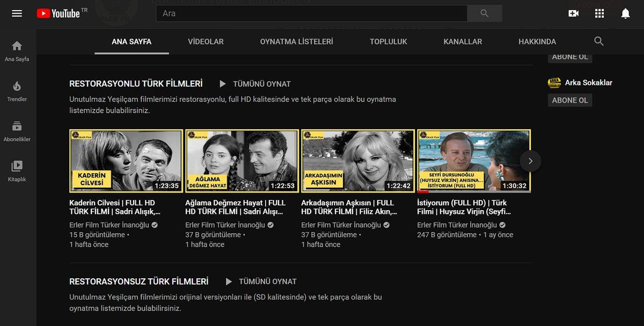Expand RESTORASYONSUZ TÜRK FİLMLERİ playlist
The width and height of the screenshot is (644, 326).
139,281
